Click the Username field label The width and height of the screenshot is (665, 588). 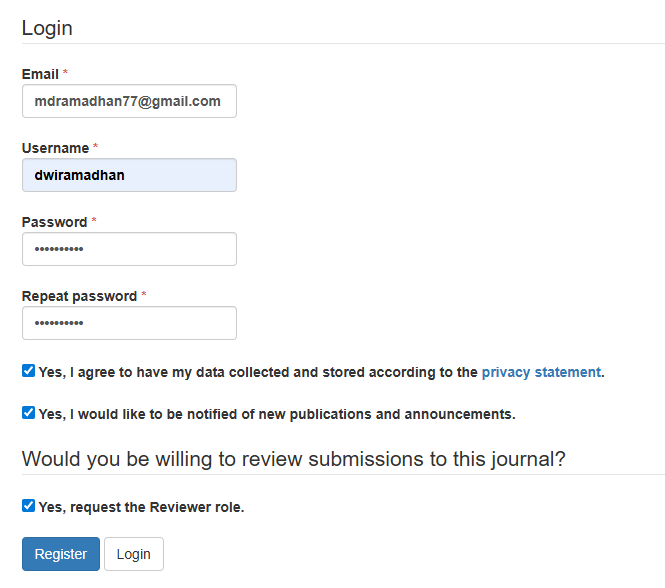[55, 148]
